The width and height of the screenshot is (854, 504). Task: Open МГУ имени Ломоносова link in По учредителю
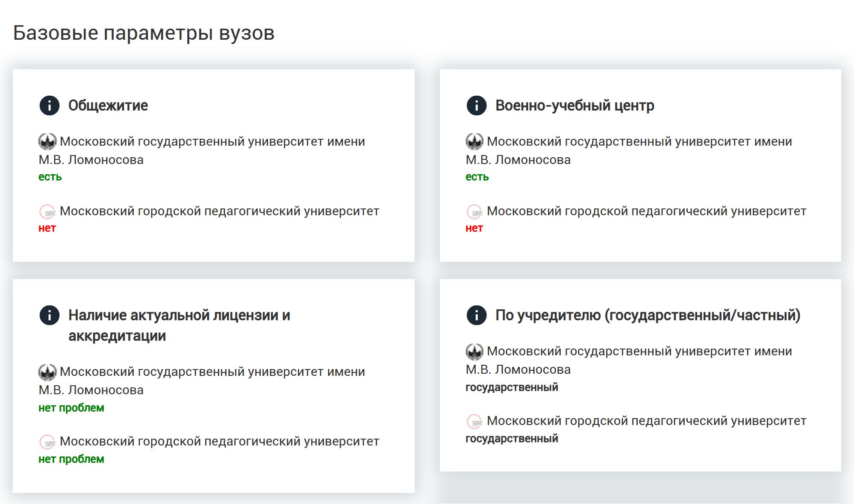pyautogui.click(x=629, y=360)
